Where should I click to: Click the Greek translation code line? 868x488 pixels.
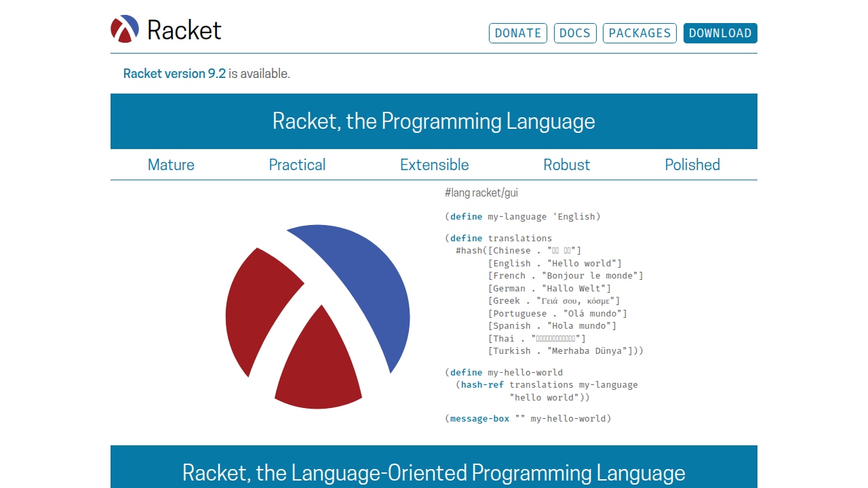pos(554,301)
